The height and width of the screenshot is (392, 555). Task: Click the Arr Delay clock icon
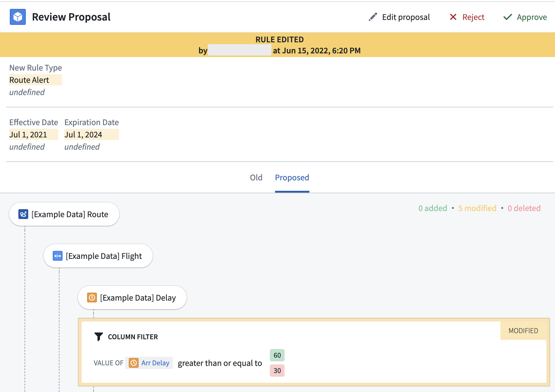[134, 363]
